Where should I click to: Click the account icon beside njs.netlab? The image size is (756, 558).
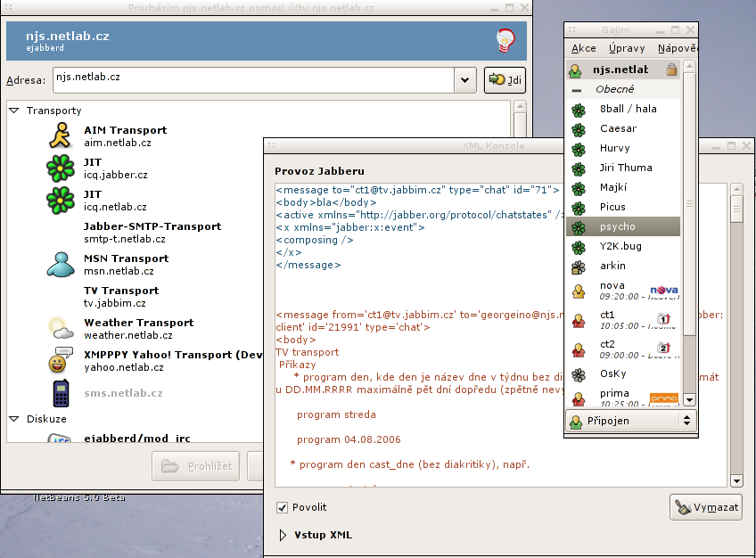(x=575, y=70)
